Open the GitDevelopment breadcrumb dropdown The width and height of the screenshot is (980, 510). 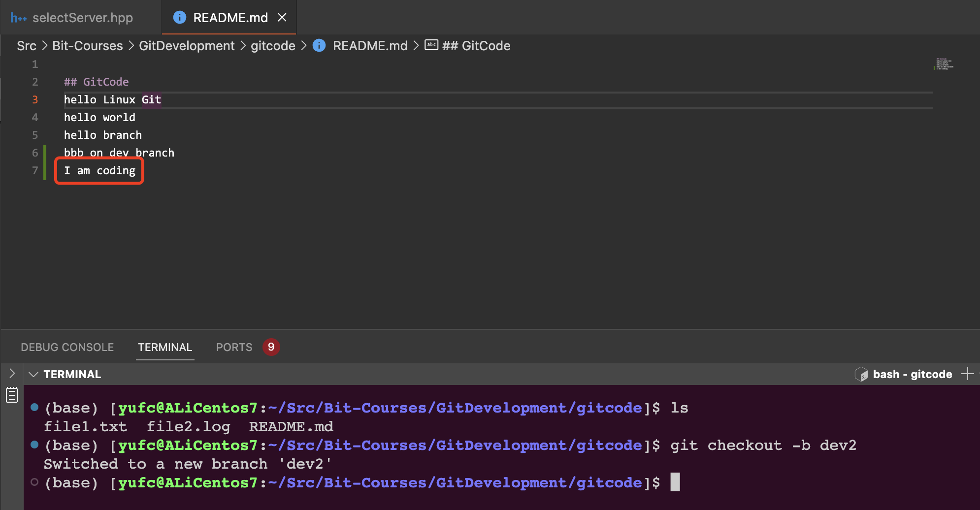pos(187,46)
